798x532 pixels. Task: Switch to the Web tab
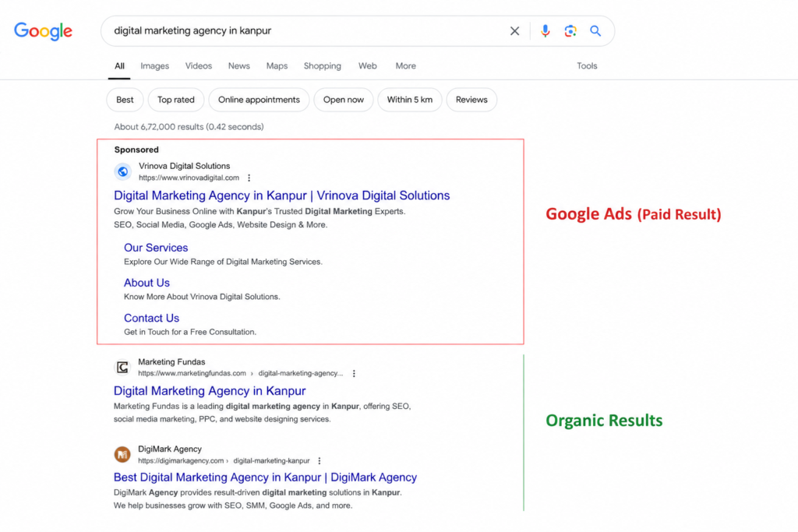coord(368,66)
